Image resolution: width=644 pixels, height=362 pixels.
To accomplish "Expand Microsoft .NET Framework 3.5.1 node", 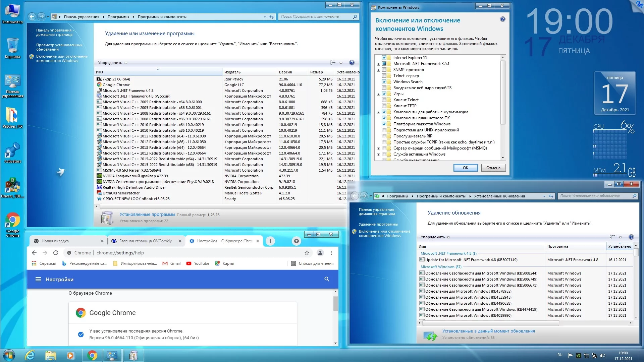I will click(378, 64).
